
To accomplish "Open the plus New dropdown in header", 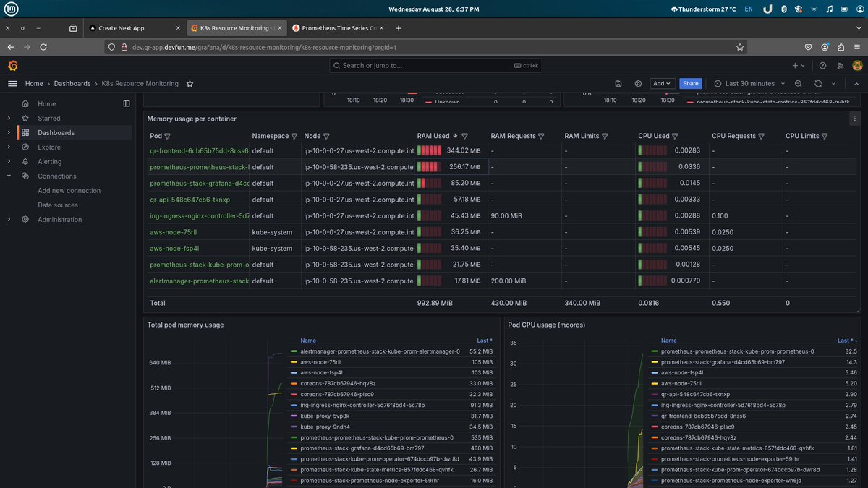I will point(797,65).
